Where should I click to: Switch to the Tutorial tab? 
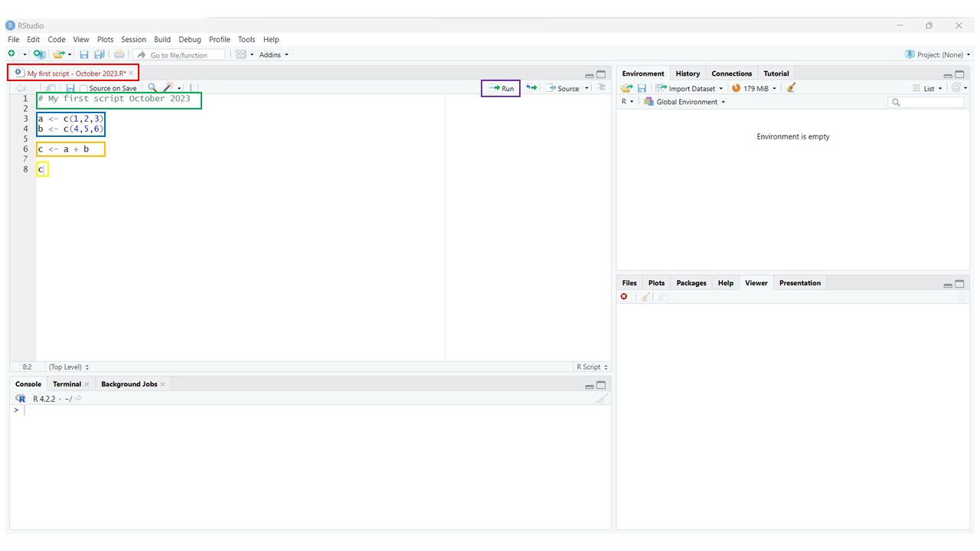(776, 73)
